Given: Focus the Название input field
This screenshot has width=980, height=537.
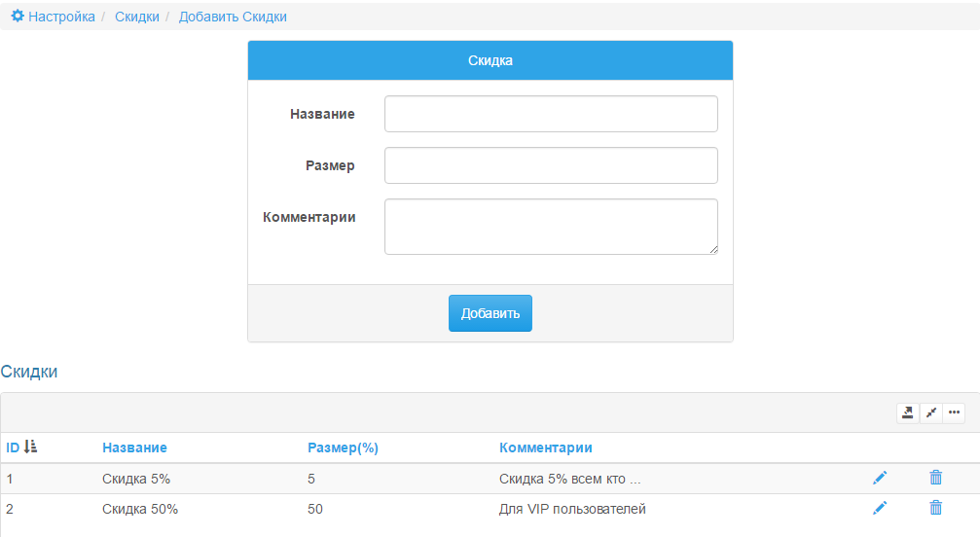Looking at the screenshot, I should pyautogui.click(x=551, y=114).
